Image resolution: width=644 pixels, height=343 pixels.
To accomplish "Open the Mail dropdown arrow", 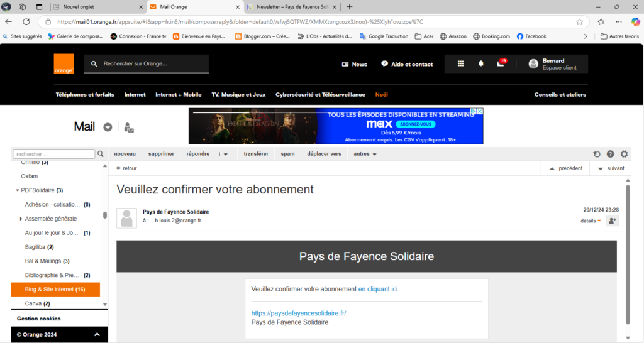I will (x=108, y=127).
